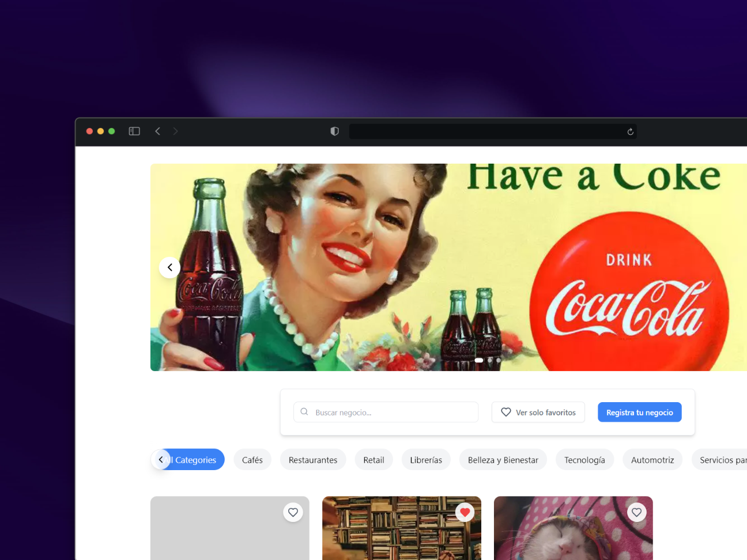Close the browser window red button
747x560 pixels.
pyautogui.click(x=89, y=131)
